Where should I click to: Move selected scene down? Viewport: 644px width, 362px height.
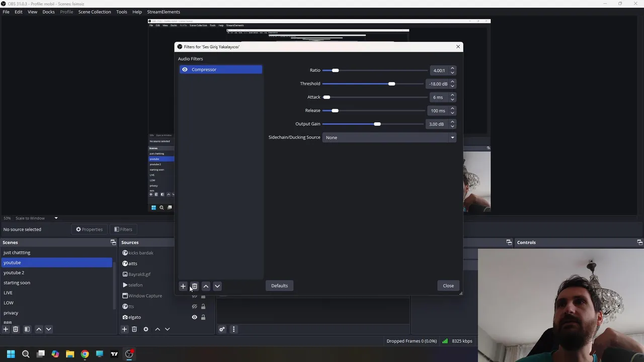49,329
